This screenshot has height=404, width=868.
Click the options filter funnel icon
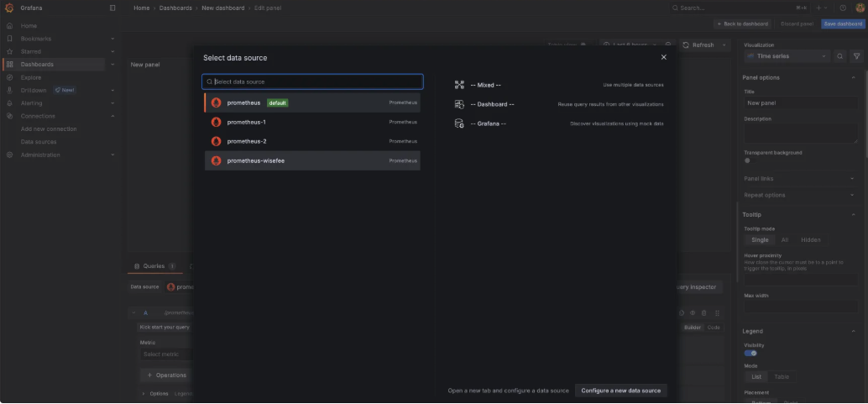(856, 56)
